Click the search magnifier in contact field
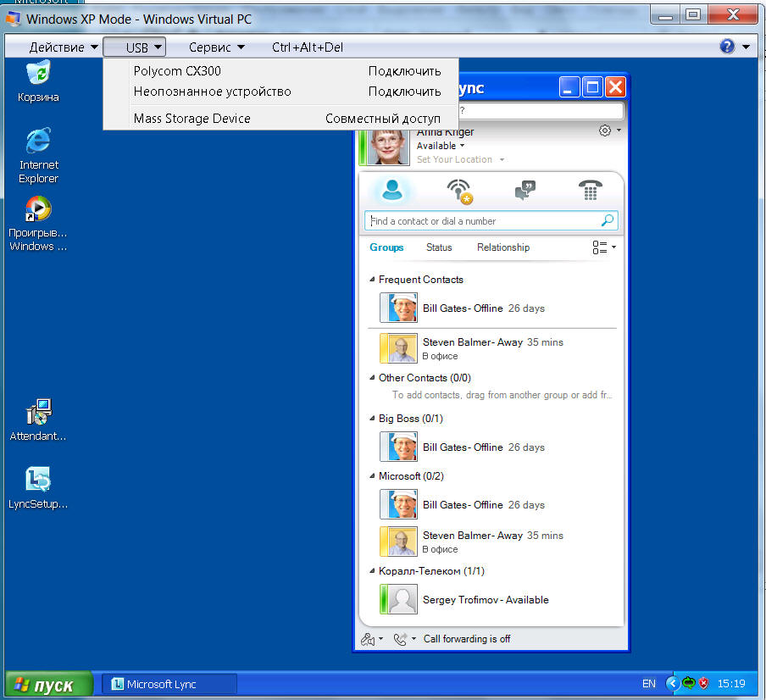 (608, 220)
